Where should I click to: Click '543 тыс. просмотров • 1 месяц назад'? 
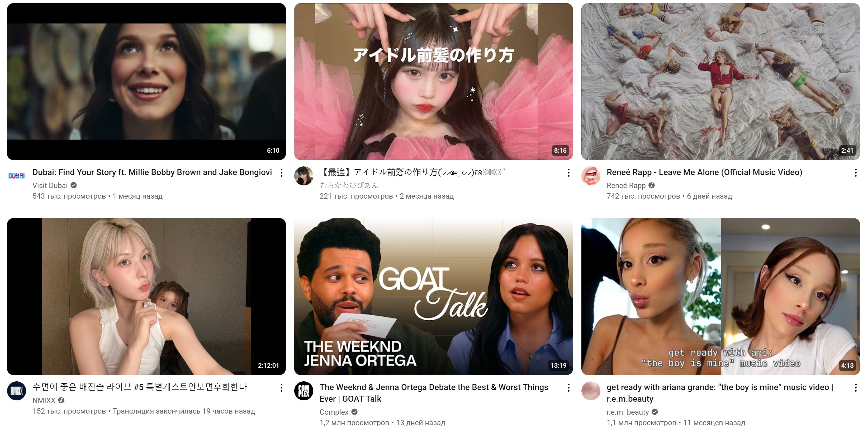pyautogui.click(x=97, y=196)
